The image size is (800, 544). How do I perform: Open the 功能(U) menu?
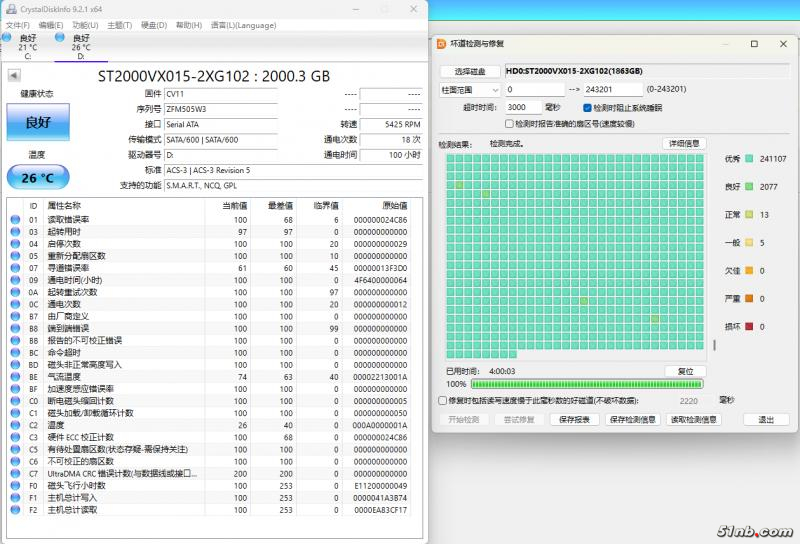(85, 24)
